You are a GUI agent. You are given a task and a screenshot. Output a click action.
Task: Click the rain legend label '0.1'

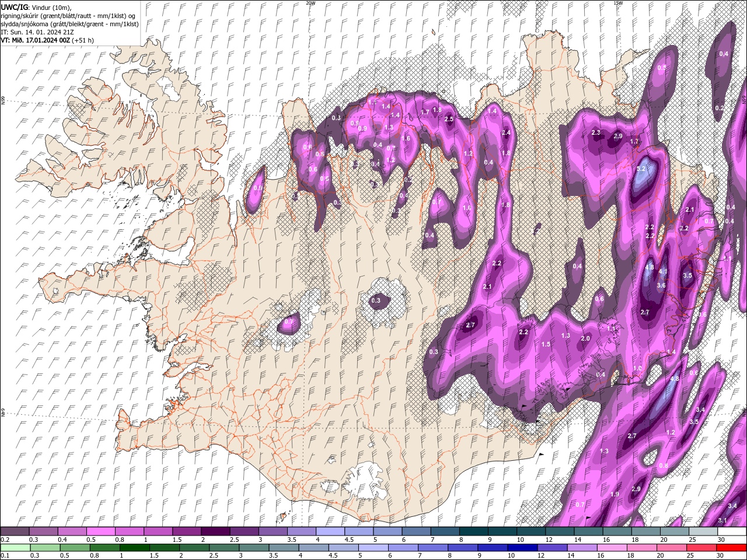click(4, 556)
